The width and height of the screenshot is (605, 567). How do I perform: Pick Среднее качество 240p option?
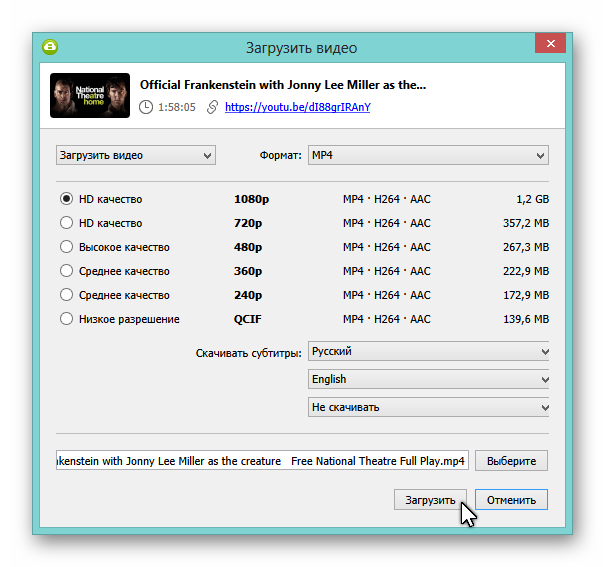point(67,295)
